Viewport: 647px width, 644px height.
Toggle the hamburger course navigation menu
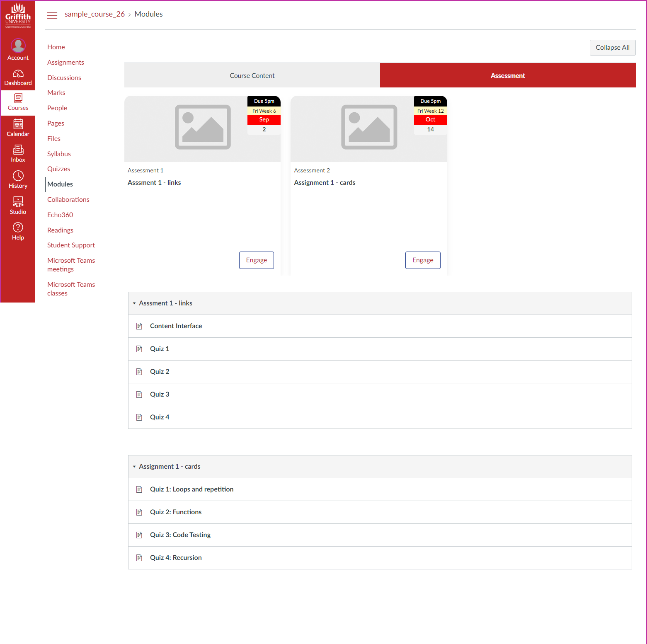click(52, 15)
